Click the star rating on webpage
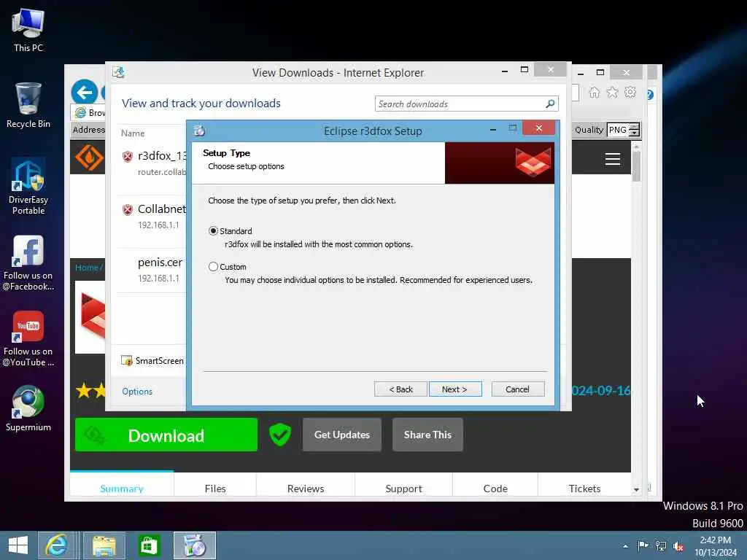 point(90,391)
